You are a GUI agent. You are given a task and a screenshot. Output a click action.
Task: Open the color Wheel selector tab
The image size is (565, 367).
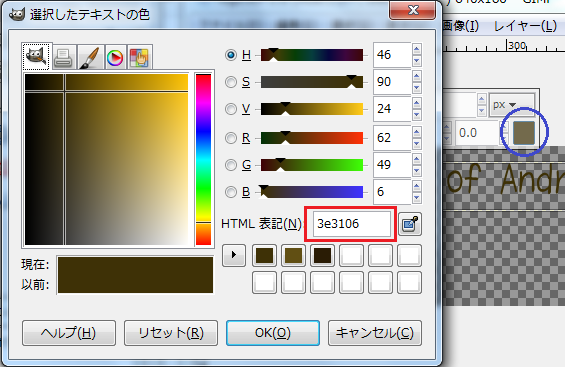tap(115, 57)
